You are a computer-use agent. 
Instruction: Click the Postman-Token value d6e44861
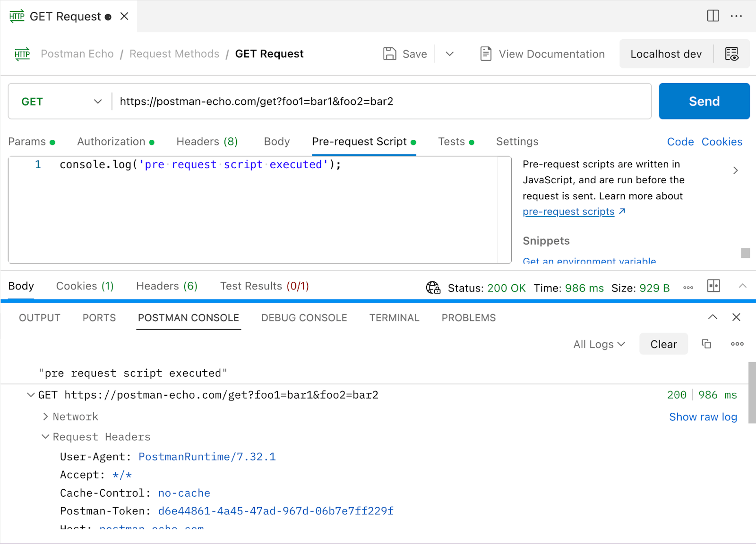click(x=276, y=511)
